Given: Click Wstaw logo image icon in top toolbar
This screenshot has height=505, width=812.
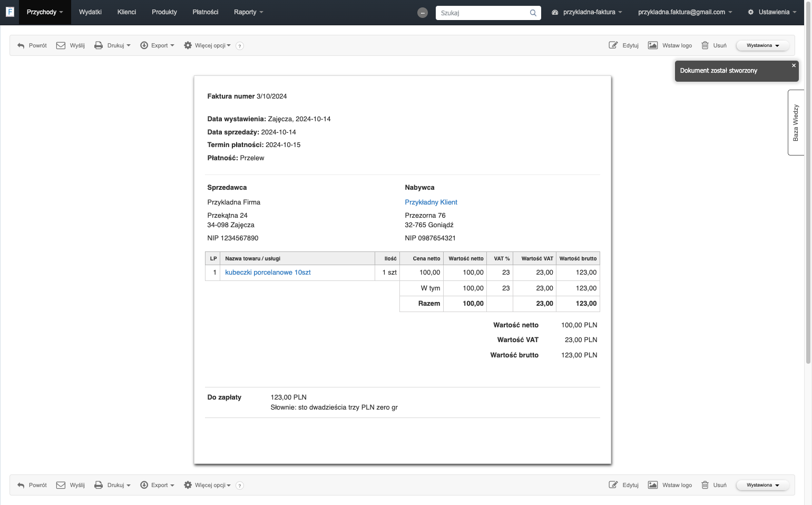Looking at the screenshot, I should point(653,45).
